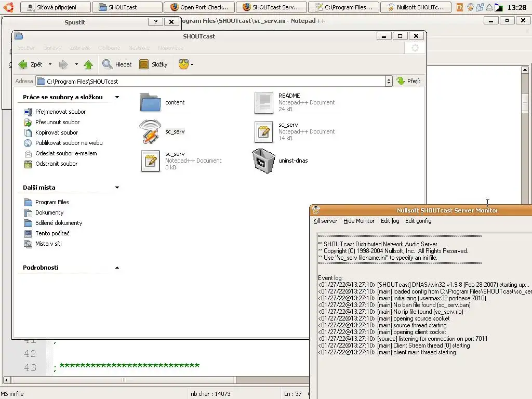532x399 pixels.
Task: Switch to SHOUTcast Serv... Firefox taskbar button
Action: tap(271, 7)
